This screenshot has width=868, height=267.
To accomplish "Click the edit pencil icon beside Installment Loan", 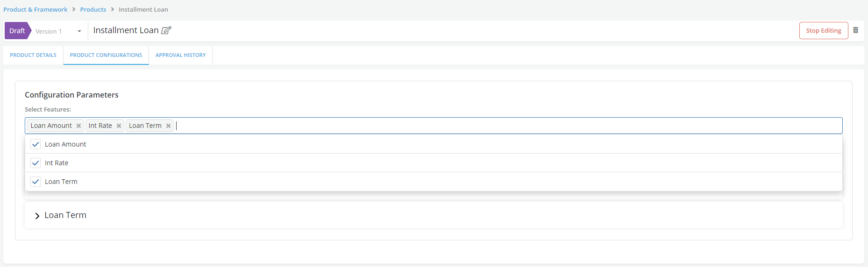I will [x=166, y=30].
